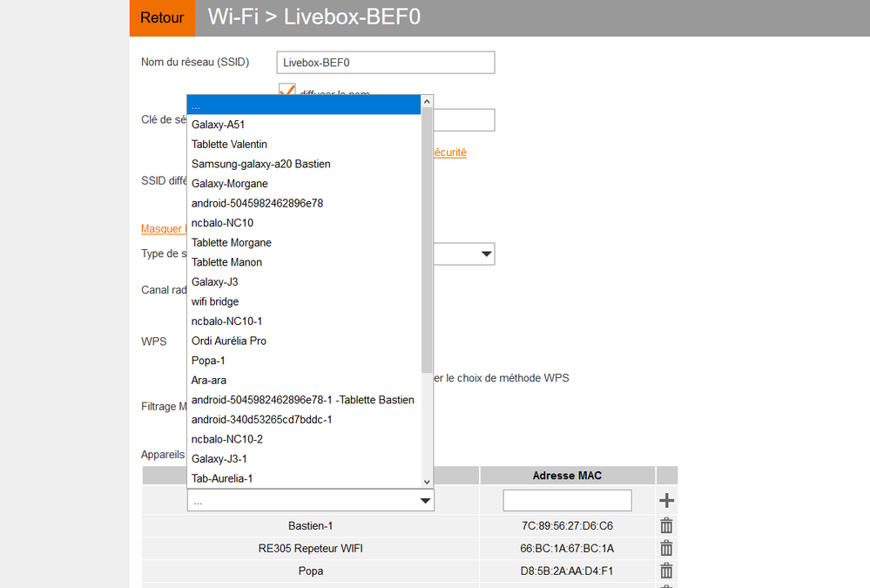Choose ncbalo-NC10-1 entry
The image size is (870, 588).
[x=304, y=321]
